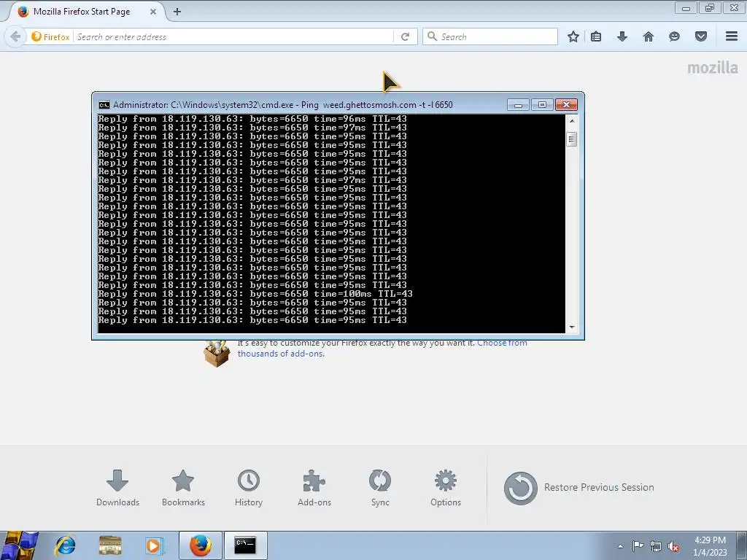Click Restore Previous Session
This screenshot has width=747, height=560.
(x=579, y=488)
